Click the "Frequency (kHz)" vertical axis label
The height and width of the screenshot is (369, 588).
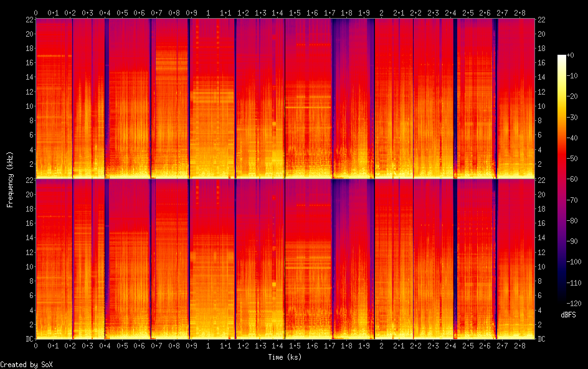tap(10, 179)
